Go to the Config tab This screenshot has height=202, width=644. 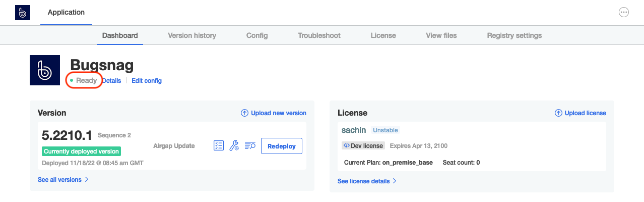pos(257,35)
